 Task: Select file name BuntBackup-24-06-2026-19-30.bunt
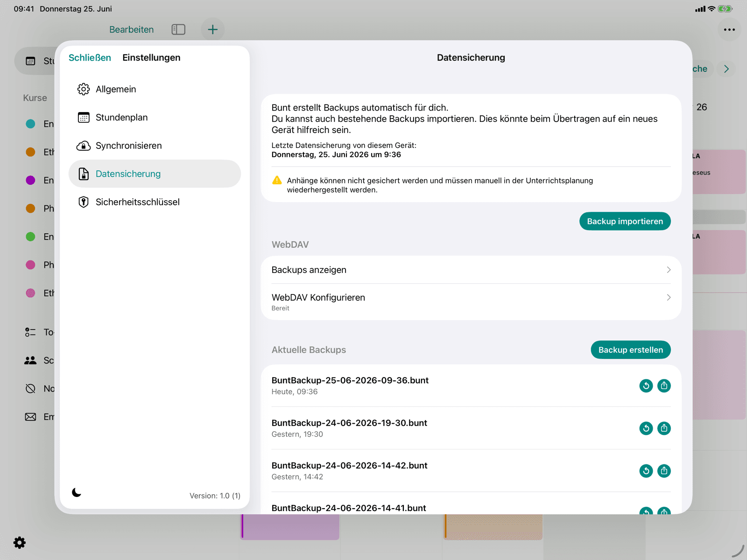[x=349, y=423]
